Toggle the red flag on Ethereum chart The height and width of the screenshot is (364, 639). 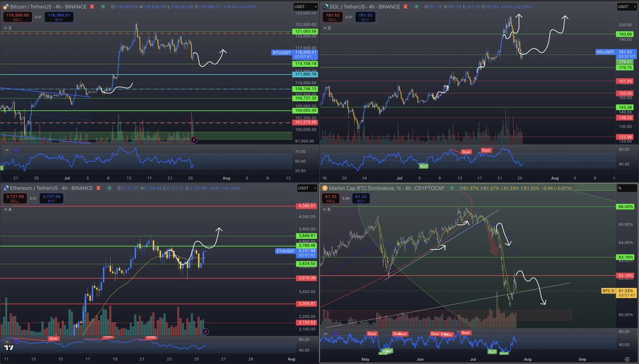(99, 188)
